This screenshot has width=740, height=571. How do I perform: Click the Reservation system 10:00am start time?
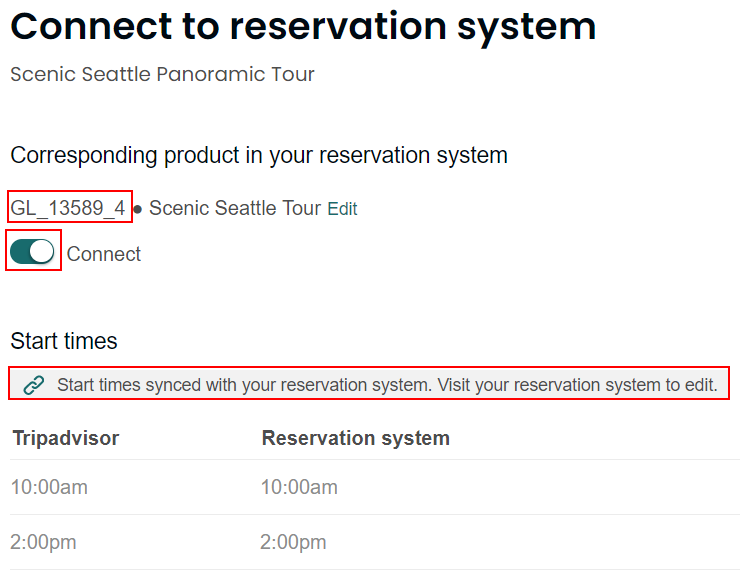[299, 488]
